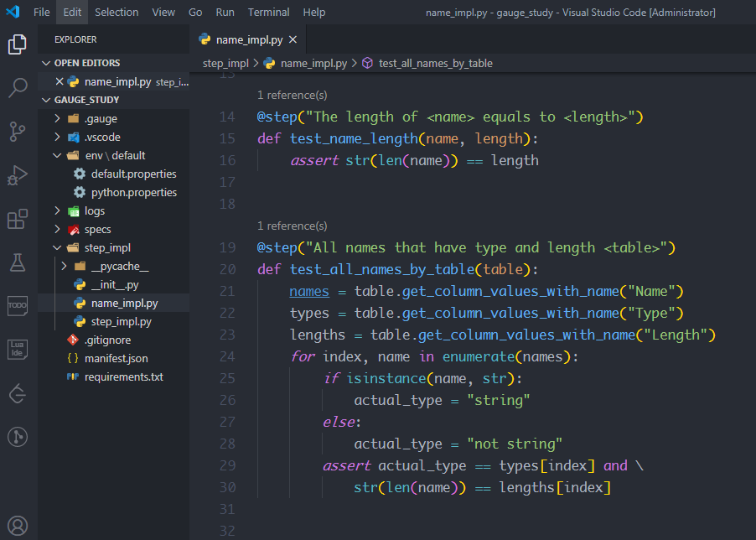Open the Terminal menu
Image resolution: width=756 pixels, height=540 pixels.
268,12
